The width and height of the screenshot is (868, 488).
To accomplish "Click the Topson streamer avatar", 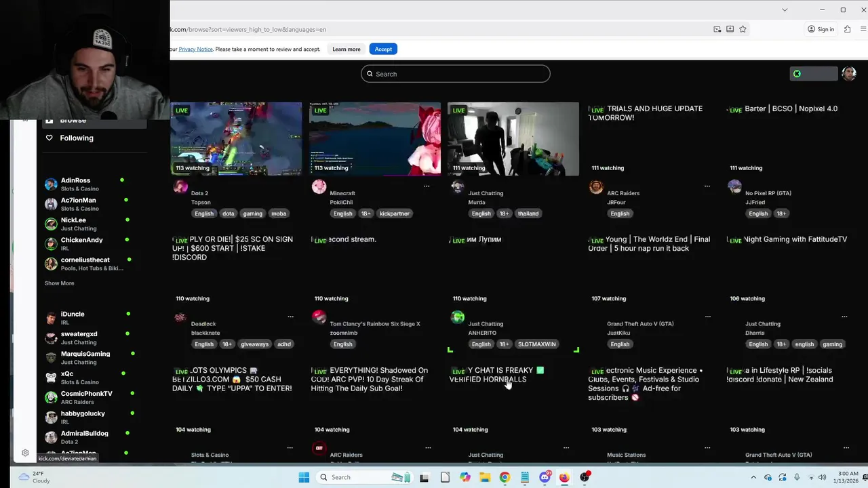I will pos(180,186).
